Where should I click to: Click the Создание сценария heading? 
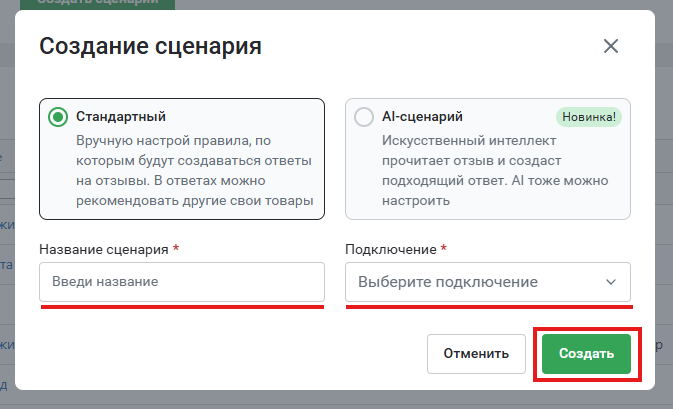click(151, 46)
